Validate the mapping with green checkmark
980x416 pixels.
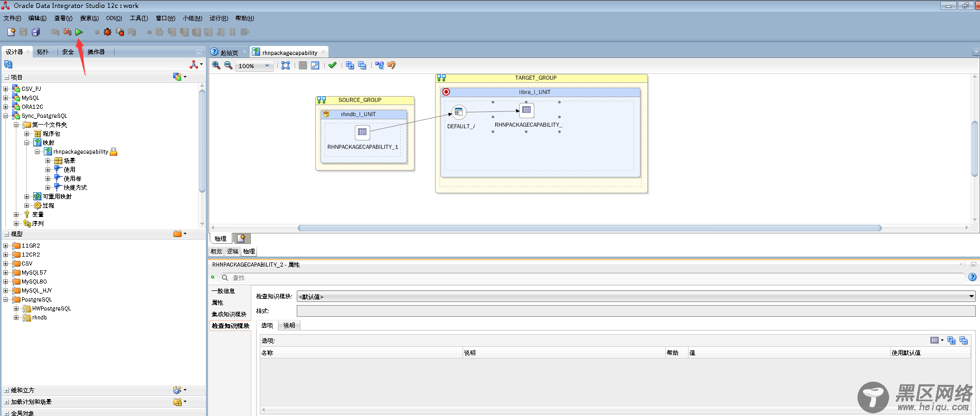332,65
